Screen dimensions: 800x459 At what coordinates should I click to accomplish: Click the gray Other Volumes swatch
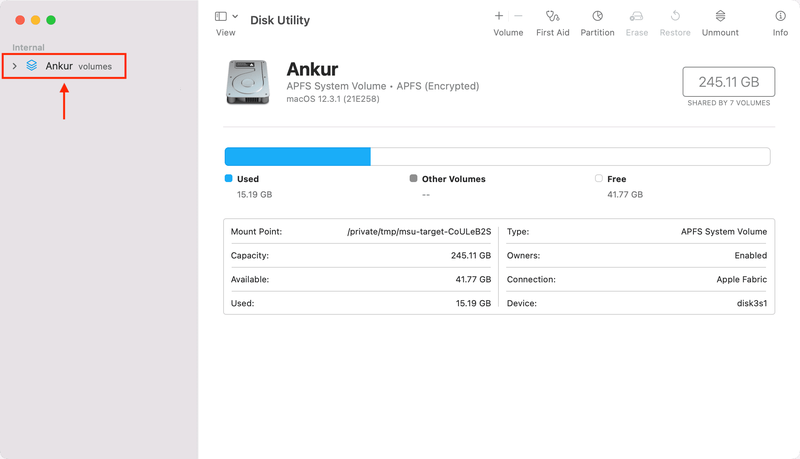click(413, 178)
